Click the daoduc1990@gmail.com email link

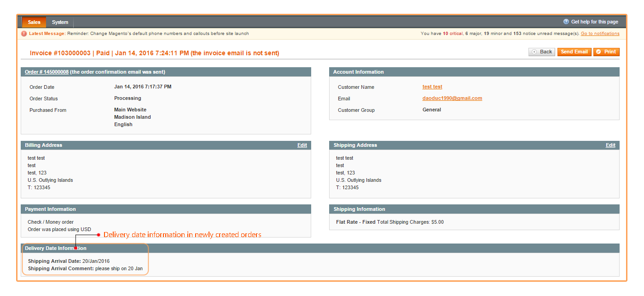[452, 98]
